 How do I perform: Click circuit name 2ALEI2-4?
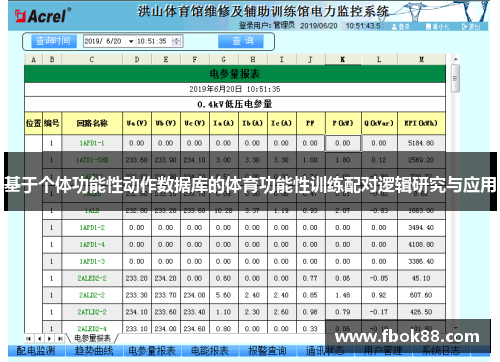coord(92,329)
